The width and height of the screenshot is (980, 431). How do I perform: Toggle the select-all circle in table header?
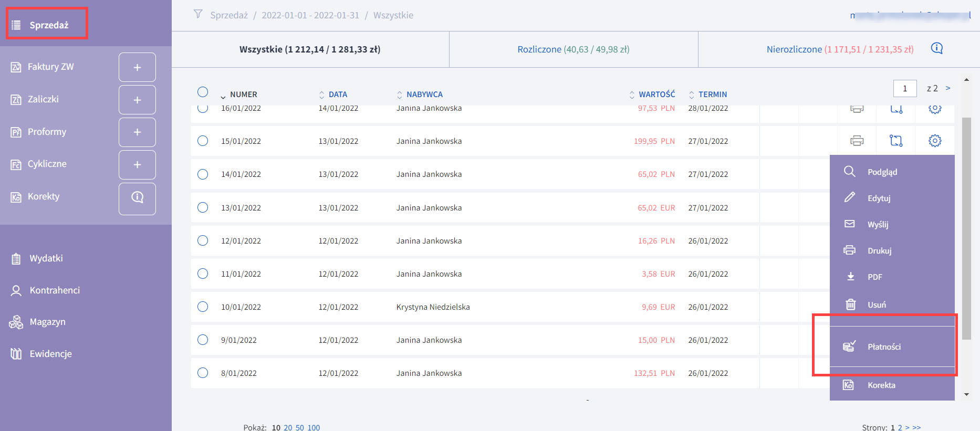tap(203, 92)
